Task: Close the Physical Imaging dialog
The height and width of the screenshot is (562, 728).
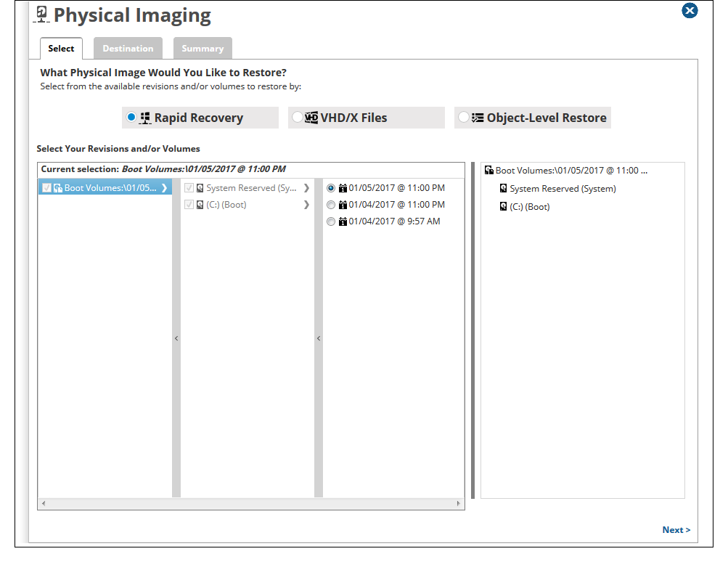Action: pyautogui.click(x=690, y=10)
